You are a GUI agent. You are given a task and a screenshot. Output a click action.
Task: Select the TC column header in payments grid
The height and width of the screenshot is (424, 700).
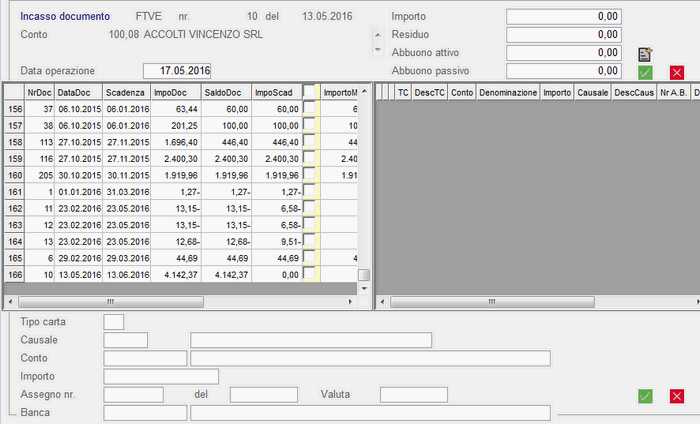[x=403, y=92]
